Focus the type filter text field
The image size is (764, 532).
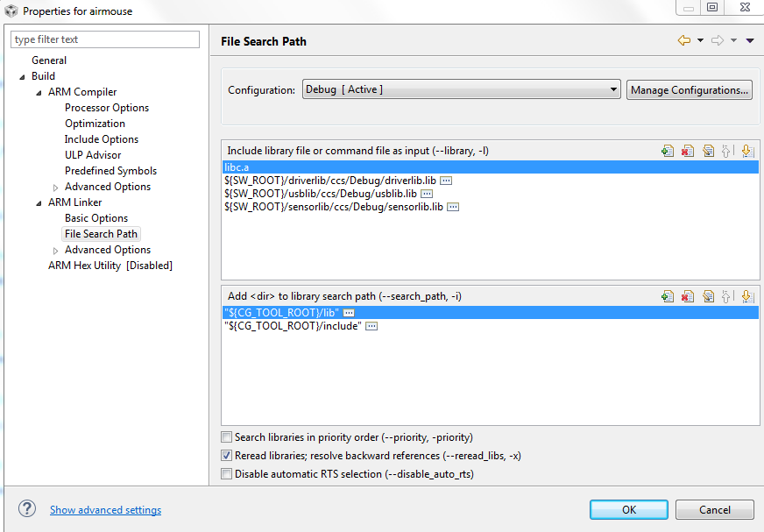(x=105, y=39)
